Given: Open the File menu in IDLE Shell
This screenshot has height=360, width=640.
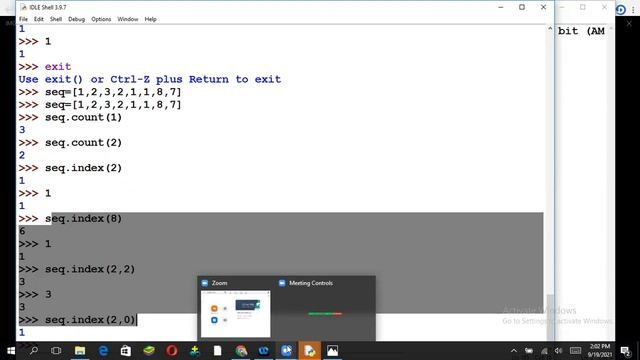Looking at the screenshot, I should point(23,19).
